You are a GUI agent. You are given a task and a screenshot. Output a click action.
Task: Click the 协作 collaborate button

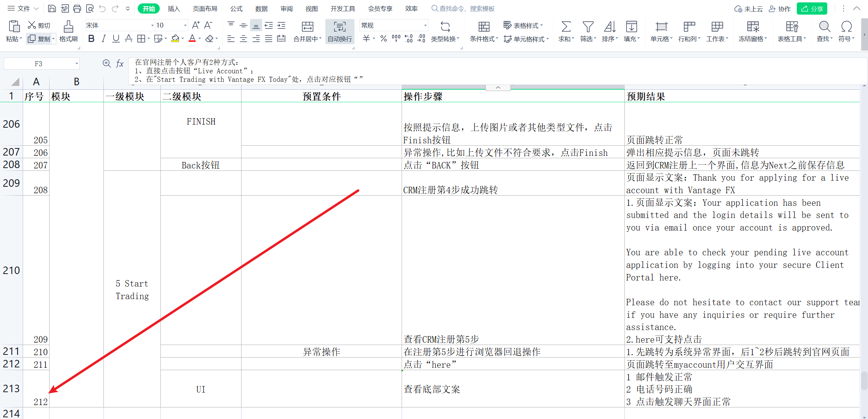tap(779, 8)
